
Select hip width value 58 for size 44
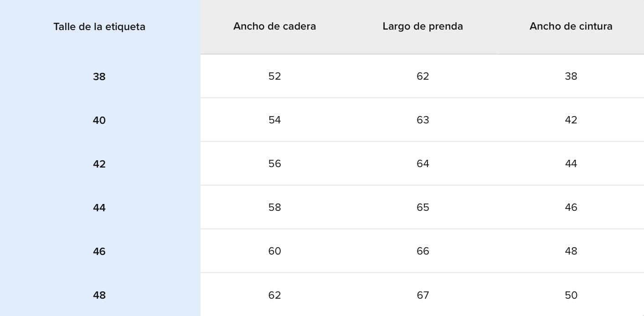point(274,207)
